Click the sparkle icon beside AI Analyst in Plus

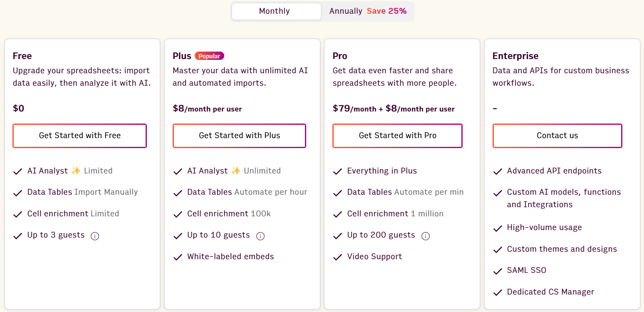tap(235, 170)
